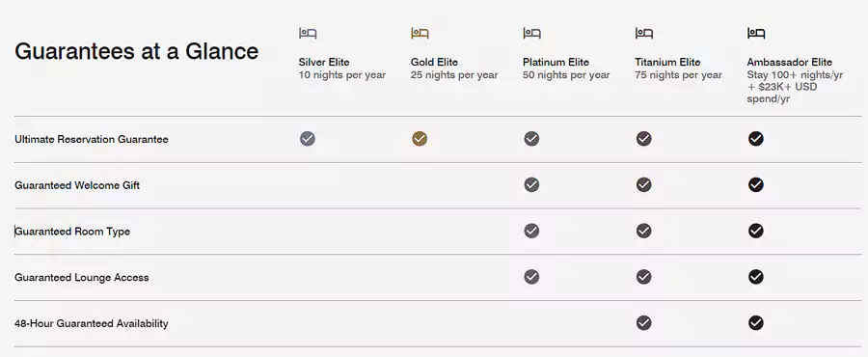Click the 48-Hour Guaranteed Availability row label
868x357 pixels.
[92, 323]
